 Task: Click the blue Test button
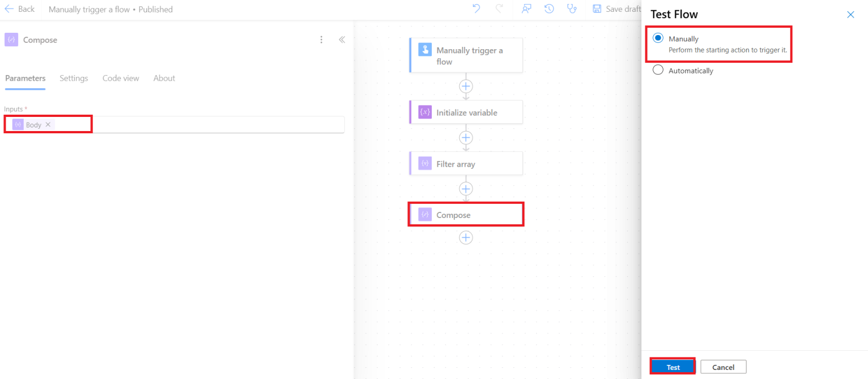[673, 367]
